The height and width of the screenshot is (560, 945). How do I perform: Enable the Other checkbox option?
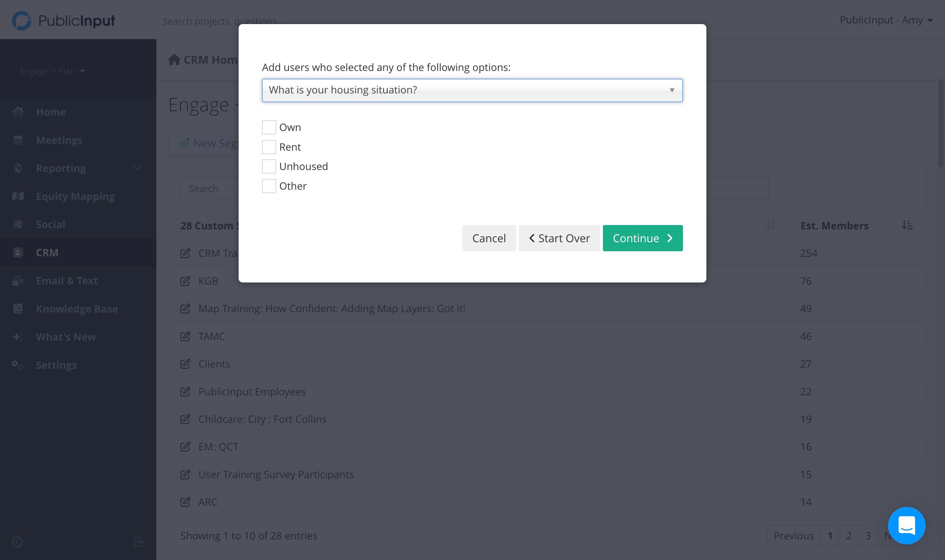pyautogui.click(x=269, y=186)
